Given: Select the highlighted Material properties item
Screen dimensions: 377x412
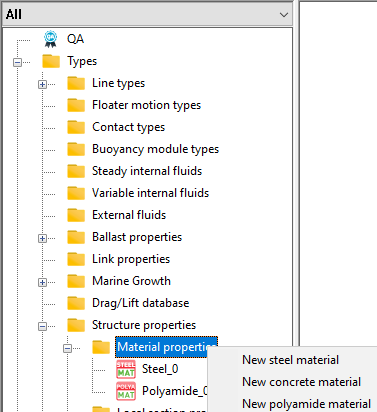Looking at the screenshot, I should [166, 347].
